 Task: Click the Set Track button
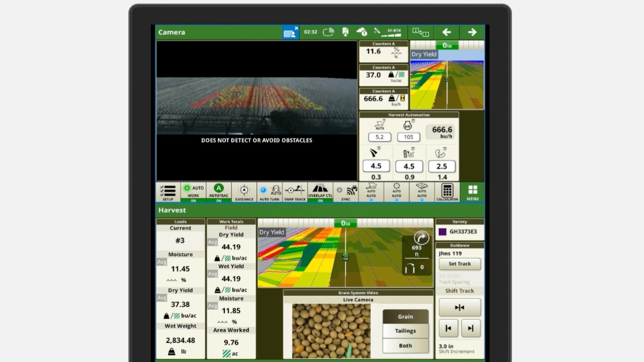tap(460, 264)
